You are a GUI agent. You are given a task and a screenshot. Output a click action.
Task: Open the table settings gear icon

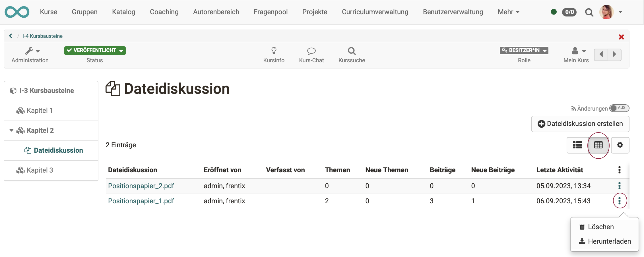(x=620, y=145)
